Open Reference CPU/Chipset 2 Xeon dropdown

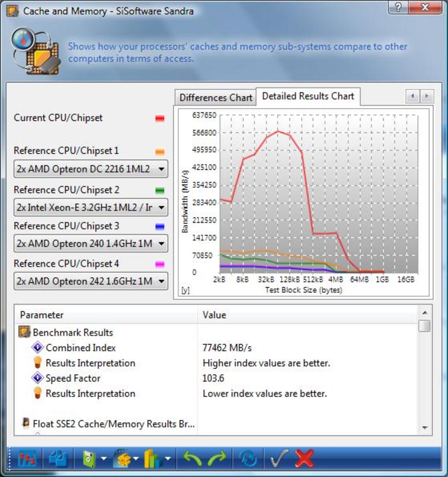tap(90, 208)
